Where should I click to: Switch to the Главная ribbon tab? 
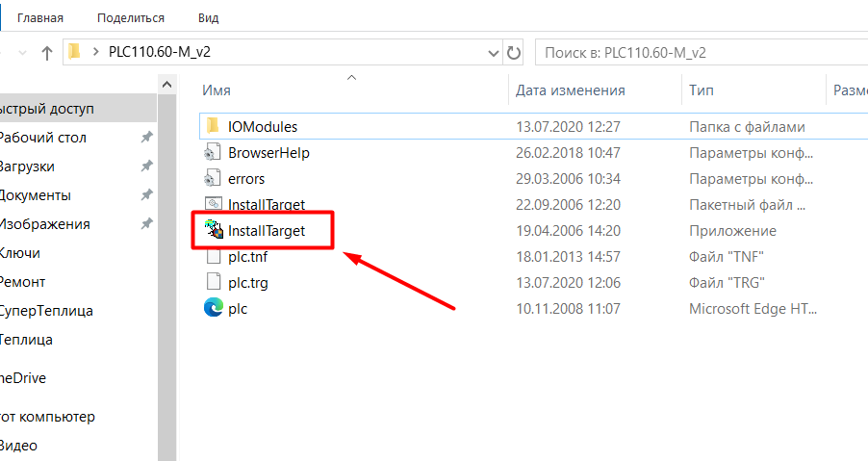point(39,17)
